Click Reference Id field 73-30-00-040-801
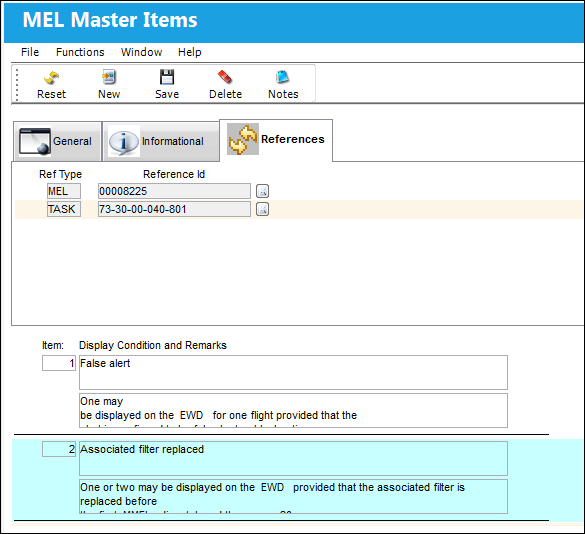Viewport: 585px width, 534px height. coord(174,209)
